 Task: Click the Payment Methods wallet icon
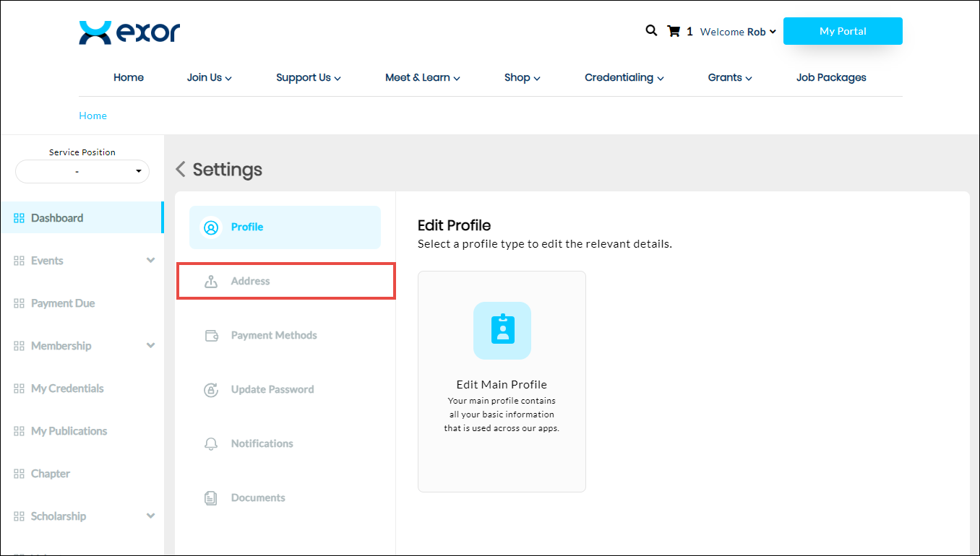pyautogui.click(x=211, y=336)
